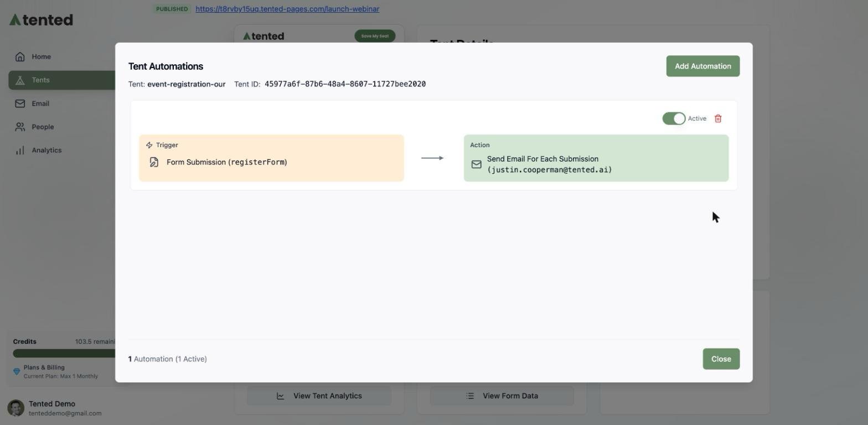Click the form submission document icon

click(x=154, y=162)
